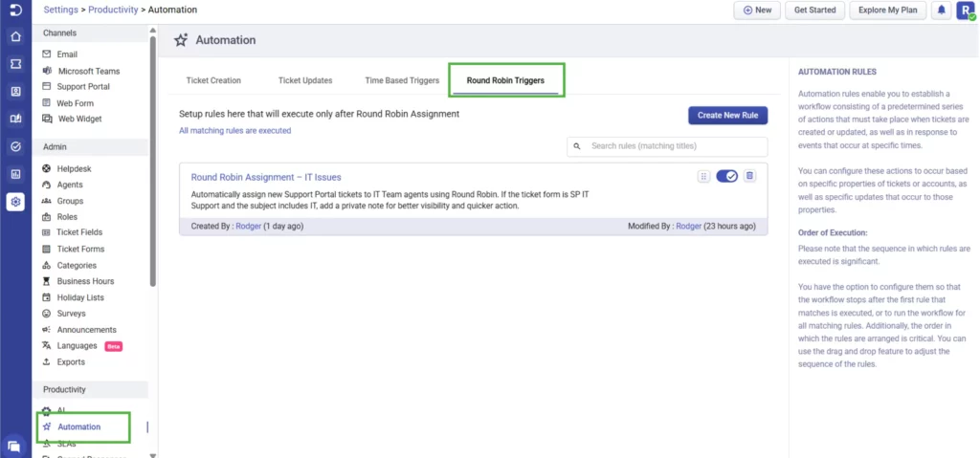Open the Reports chart icon in left rail

click(x=15, y=174)
